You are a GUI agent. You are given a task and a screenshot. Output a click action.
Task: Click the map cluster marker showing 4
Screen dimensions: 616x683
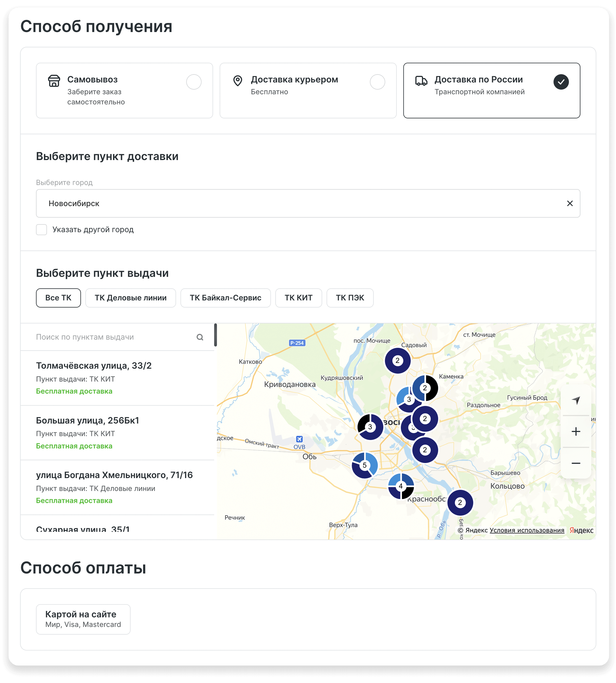coord(401,486)
